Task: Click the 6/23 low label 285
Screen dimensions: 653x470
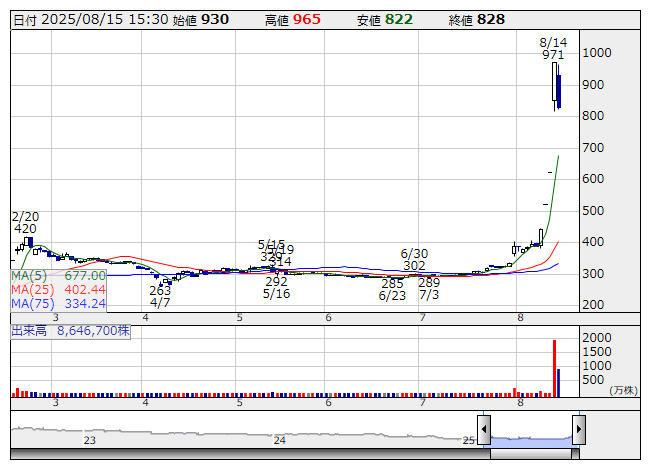Action: [x=392, y=283]
